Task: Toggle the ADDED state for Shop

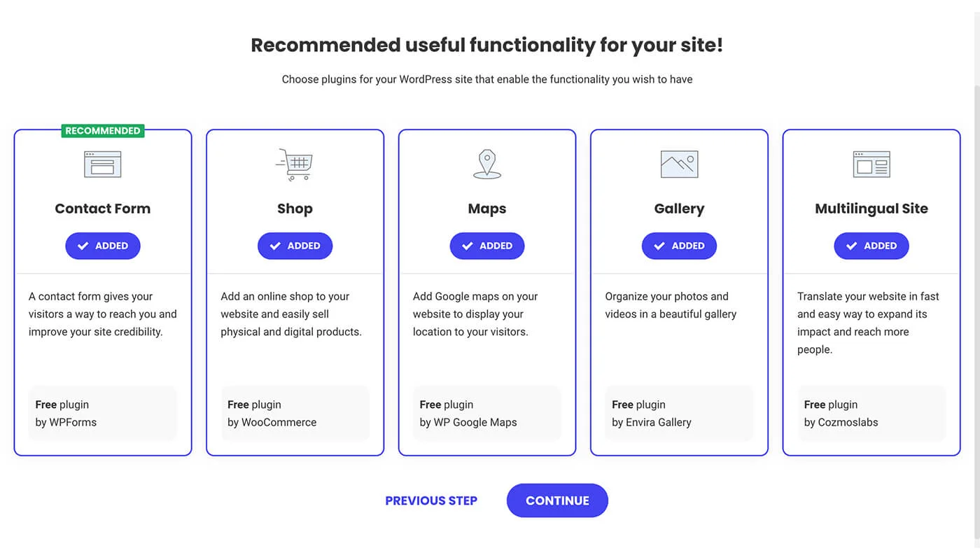Action: (295, 246)
